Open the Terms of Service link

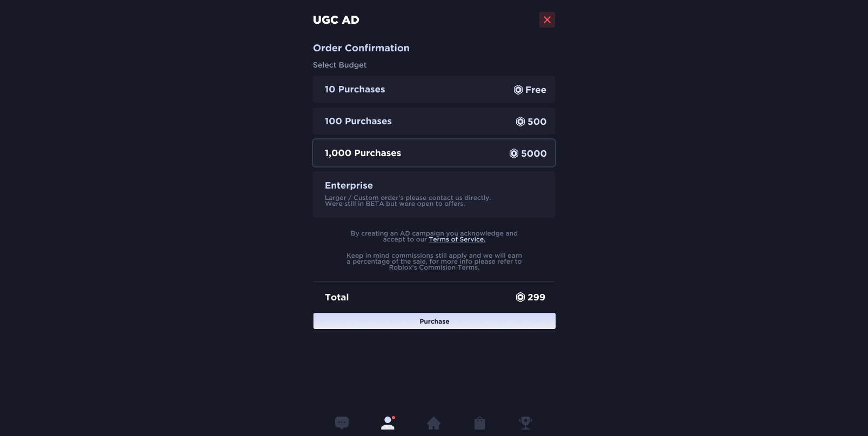point(457,239)
